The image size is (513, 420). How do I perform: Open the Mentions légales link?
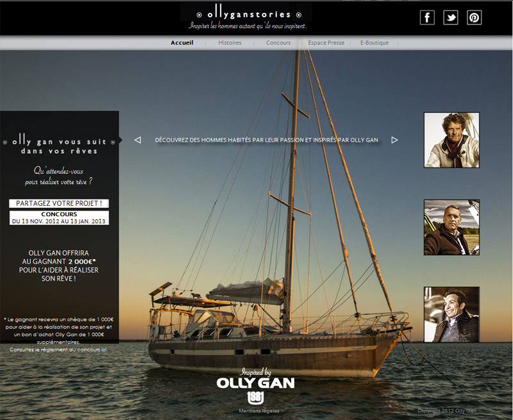tap(259, 411)
